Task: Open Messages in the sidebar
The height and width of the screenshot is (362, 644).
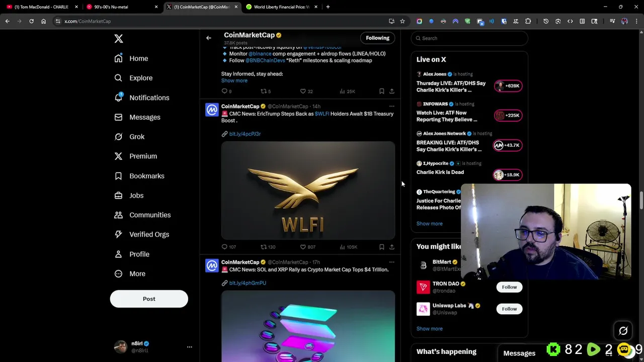Action: pos(137,117)
